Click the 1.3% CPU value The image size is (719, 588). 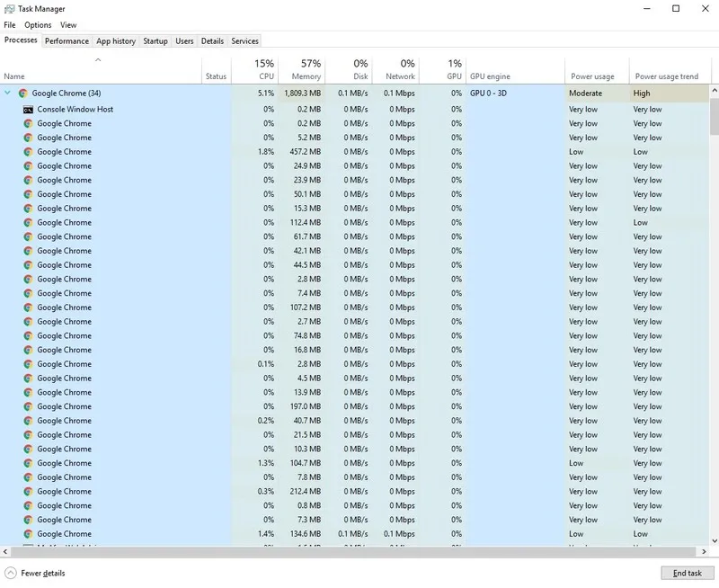[266, 463]
